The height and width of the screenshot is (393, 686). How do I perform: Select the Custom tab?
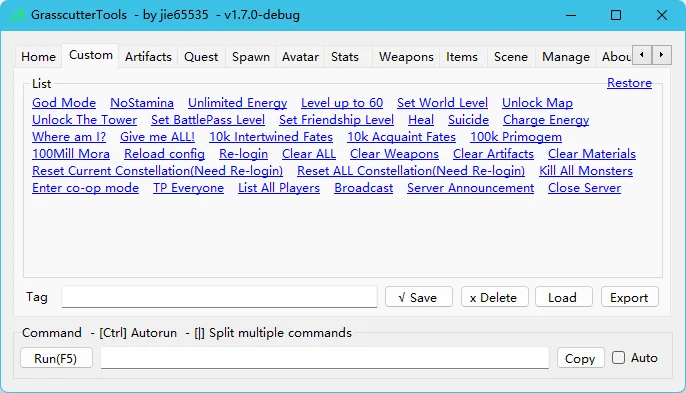click(91, 56)
